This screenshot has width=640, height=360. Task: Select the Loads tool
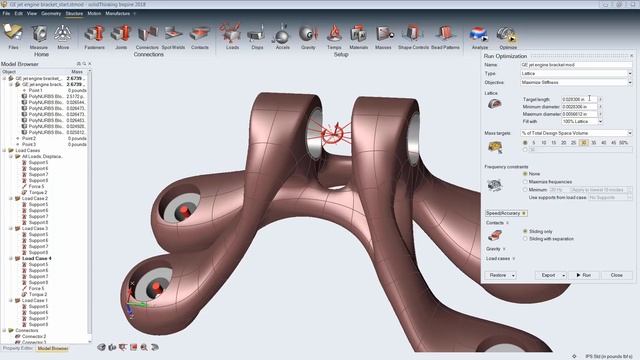tap(232, 34)
